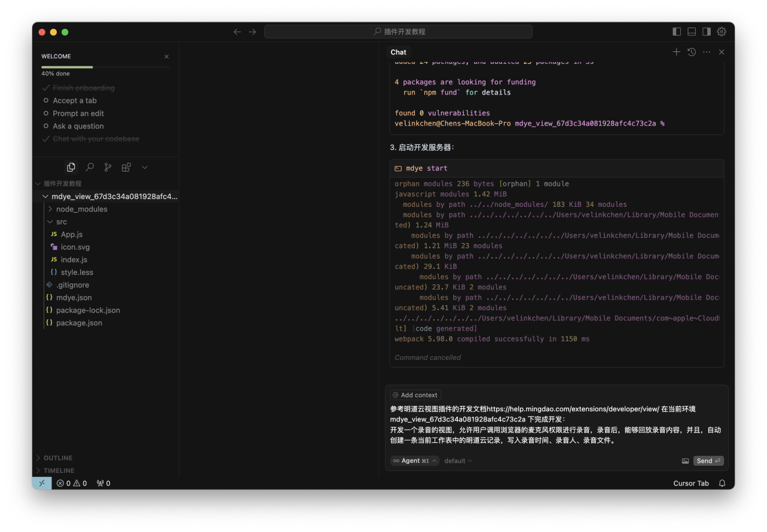This screenshot has width=767, height=532.
Task: Open the Extensions icon
Action: pyautogui.click(x=126, y=167)
